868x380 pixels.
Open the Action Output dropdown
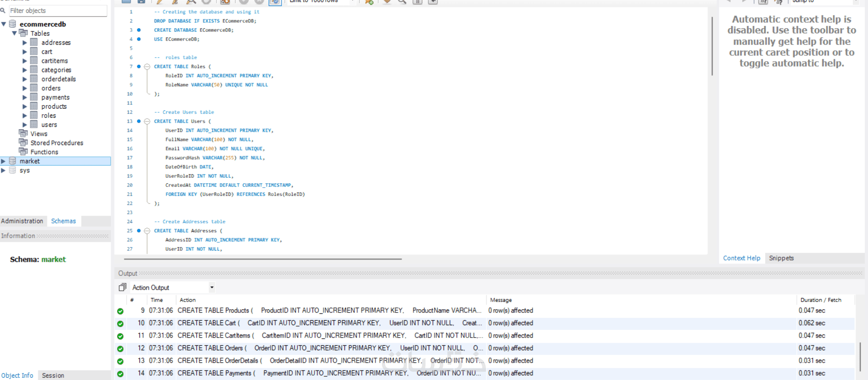coord(211,287)
